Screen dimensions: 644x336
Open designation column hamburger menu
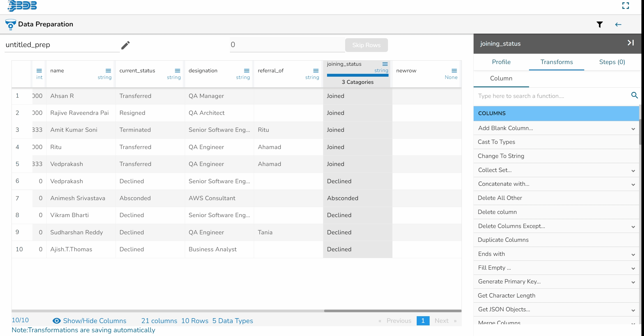pyautogui.click(x=247, y=71)
